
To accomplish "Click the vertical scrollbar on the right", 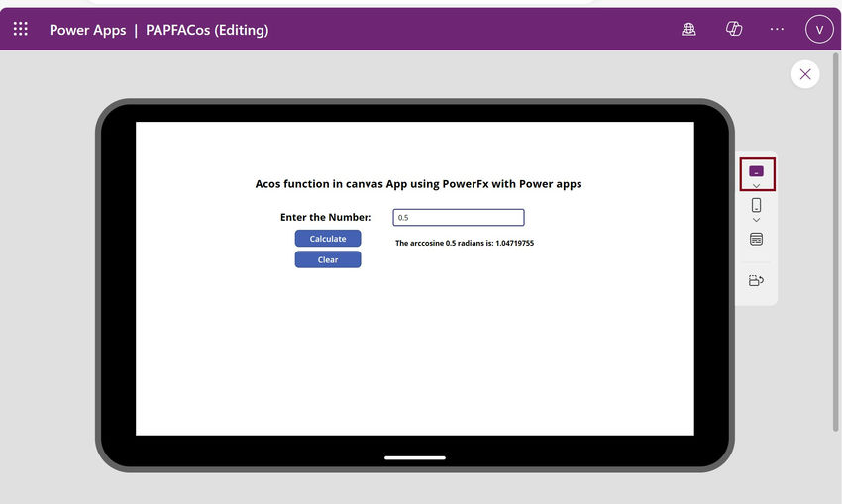I will (x=835, y=242).
